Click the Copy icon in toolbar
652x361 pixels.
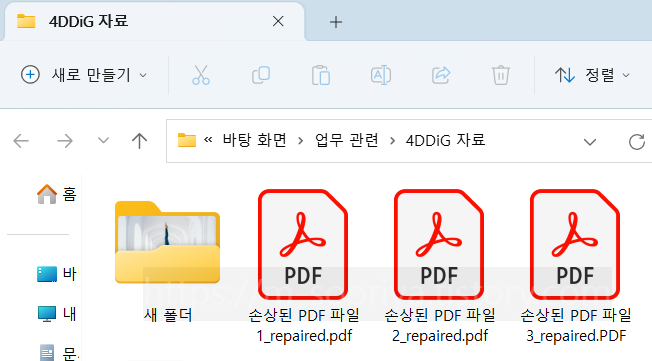(x=261, y=75)
